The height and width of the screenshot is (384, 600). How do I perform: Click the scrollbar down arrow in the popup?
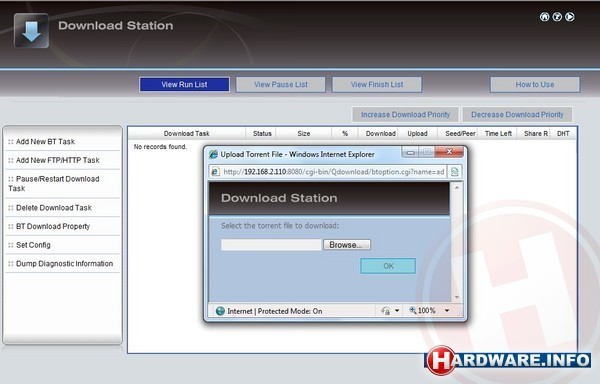pyautogui.click(x=457, y=297)
